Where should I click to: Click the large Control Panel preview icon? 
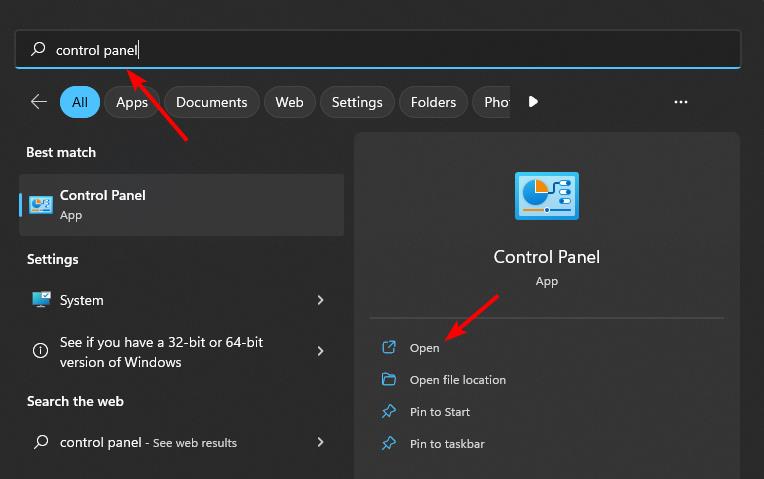(x=547, y=196)
